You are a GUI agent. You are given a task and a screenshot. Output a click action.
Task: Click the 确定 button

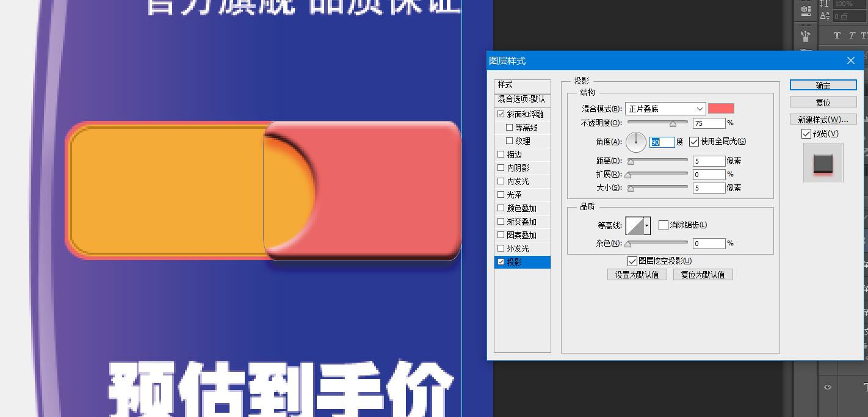(823, 85)
